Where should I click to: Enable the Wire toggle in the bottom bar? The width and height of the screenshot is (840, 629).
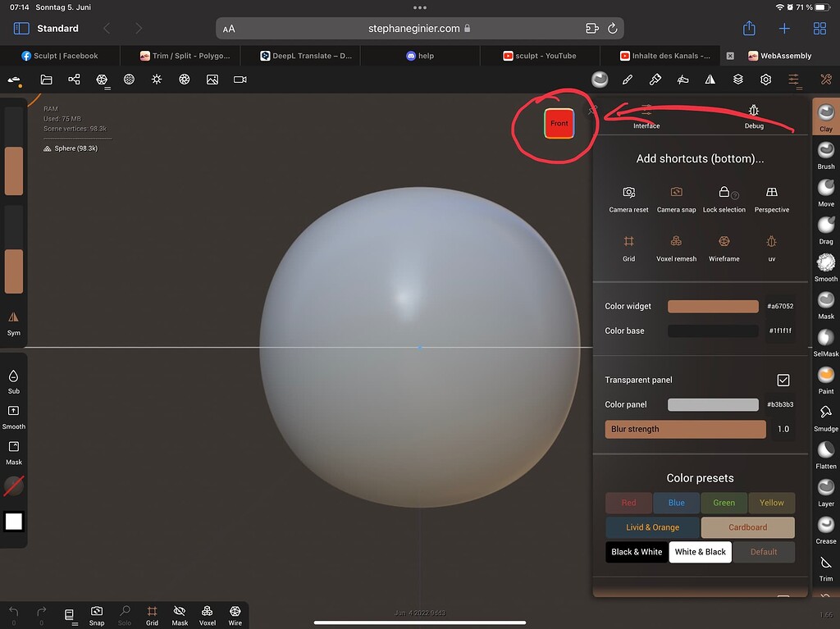pyautogui.click(x=235, y=613)
